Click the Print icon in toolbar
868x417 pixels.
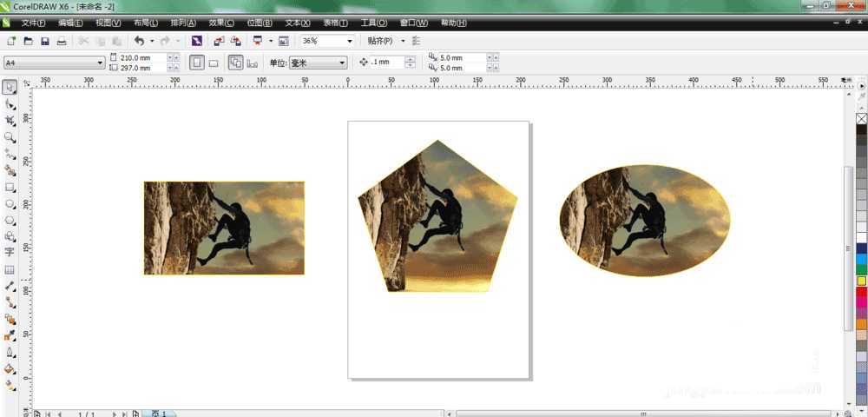coord(62,41)
